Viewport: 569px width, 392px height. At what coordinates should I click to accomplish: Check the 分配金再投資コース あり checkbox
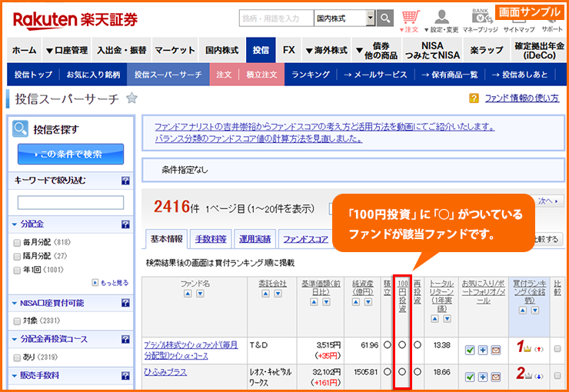click(x=17, y=357)
